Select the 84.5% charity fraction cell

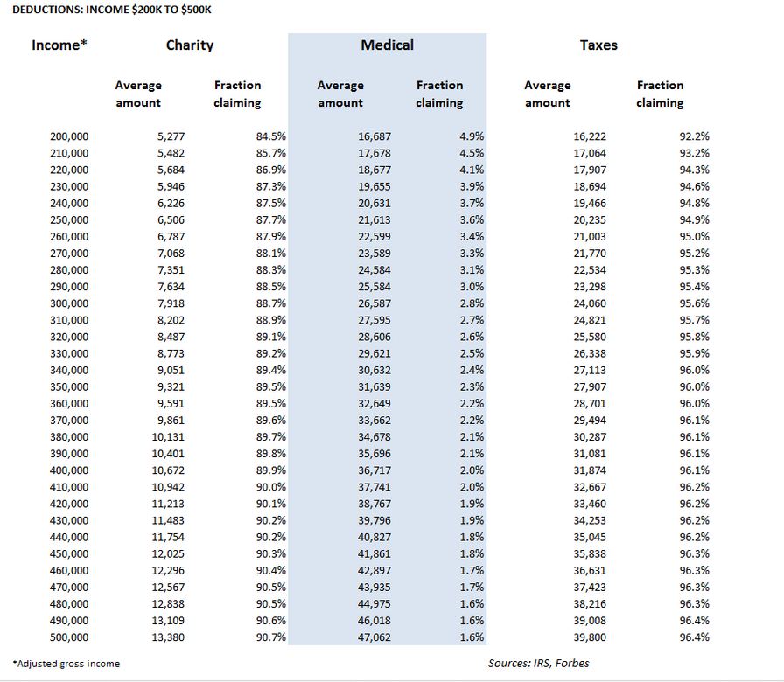click(x=269, y=136)
